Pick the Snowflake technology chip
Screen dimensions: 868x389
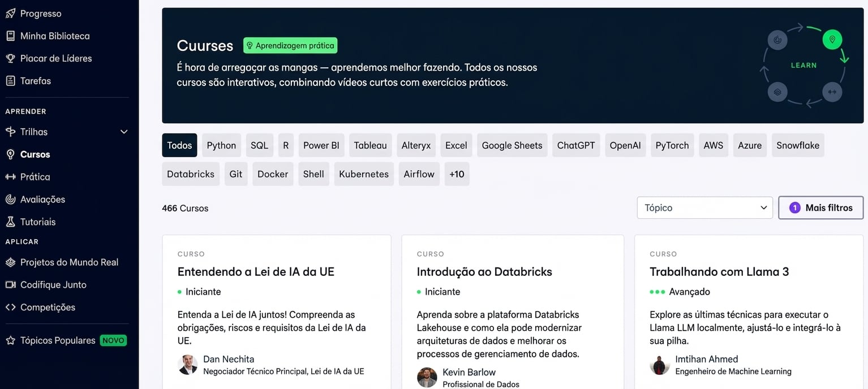(798, 145)
